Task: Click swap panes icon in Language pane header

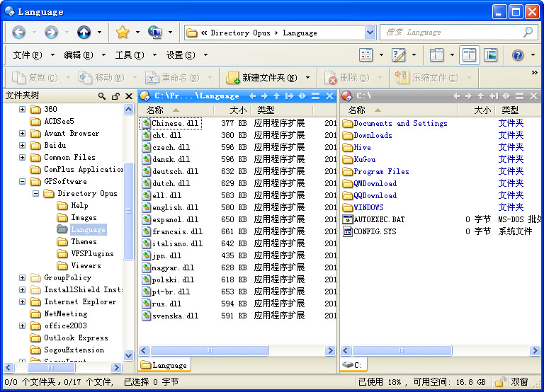Action: pyautogui.click(x=302, y=96)
